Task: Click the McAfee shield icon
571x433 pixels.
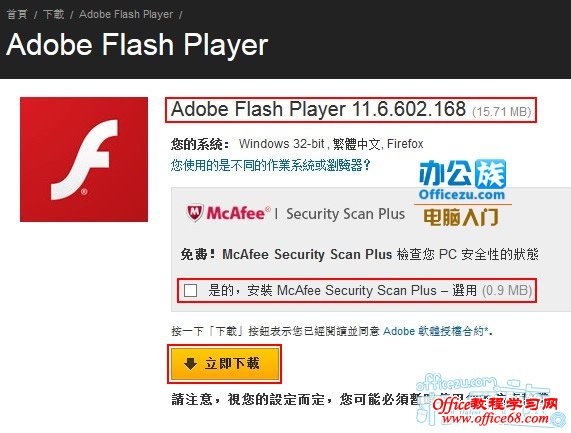Action: pos(195,213)
